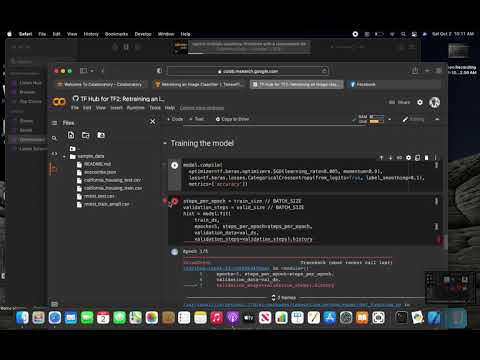Screen dimensions: 480x360
Task: Open Safari Bookmarks menu
Action: coord(116,34)
